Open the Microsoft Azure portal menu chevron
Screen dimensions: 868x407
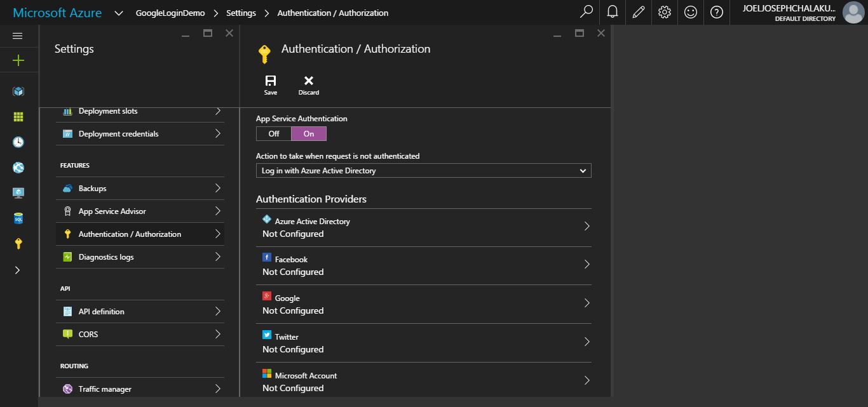coord(119,13)
